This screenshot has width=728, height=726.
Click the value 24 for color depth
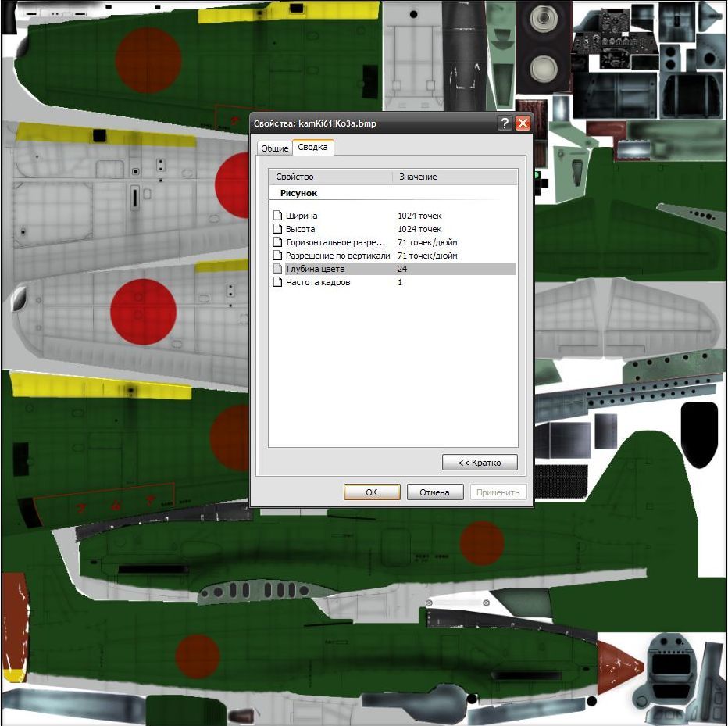click(x=402, y=269)
